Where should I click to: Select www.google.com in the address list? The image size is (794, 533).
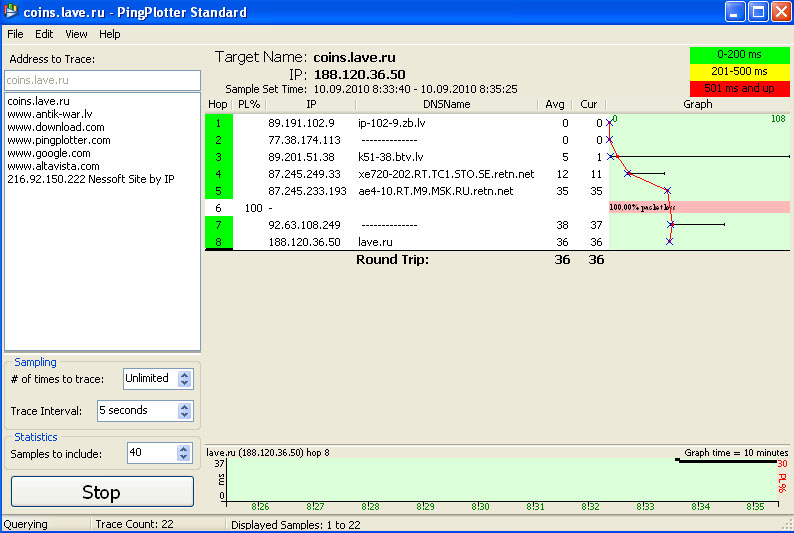(x=49, y=153)
